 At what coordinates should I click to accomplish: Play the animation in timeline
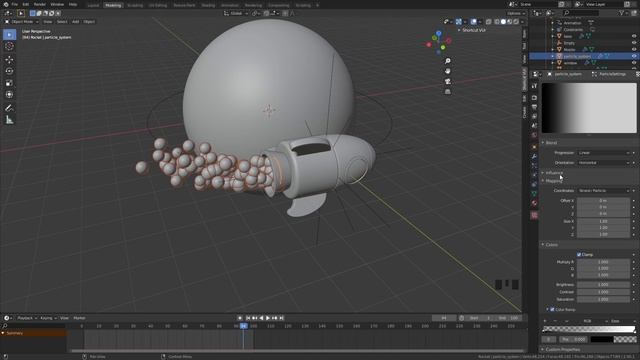[268, 318]
